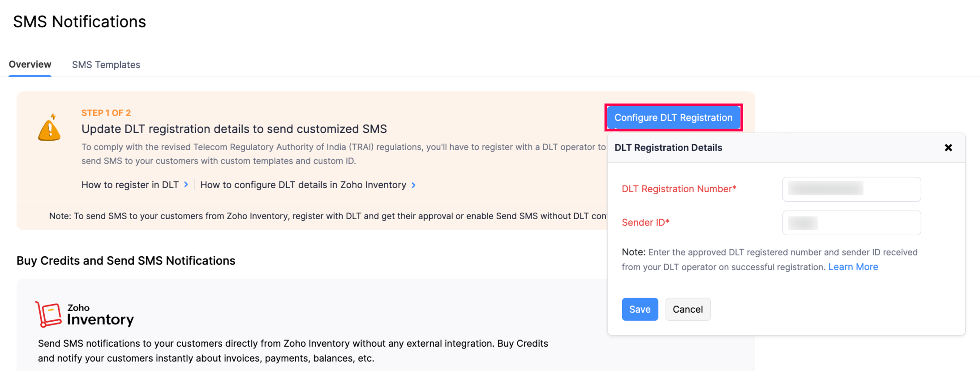Click the arrow after 'How to configure DLT details'
Viewport: 980px width, 371px height.
click(x=413, y=185)
